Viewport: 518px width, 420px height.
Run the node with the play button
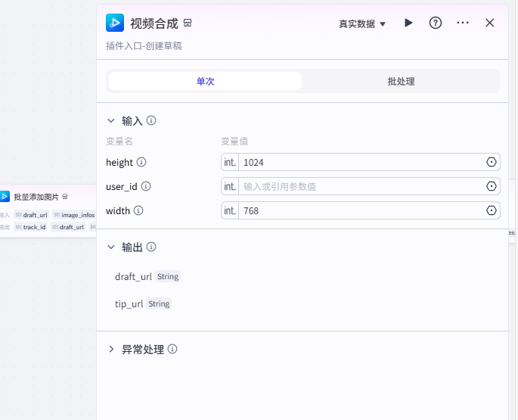point(408,23)
